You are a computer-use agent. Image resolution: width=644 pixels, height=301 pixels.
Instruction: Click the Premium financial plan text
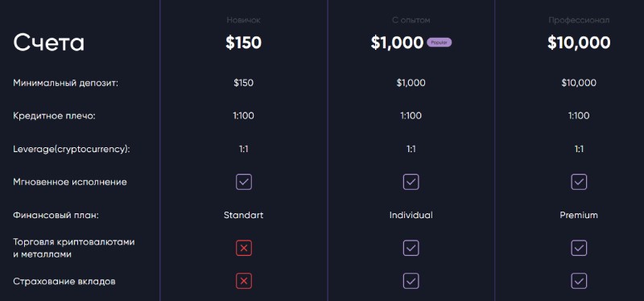tap(579, 215)
